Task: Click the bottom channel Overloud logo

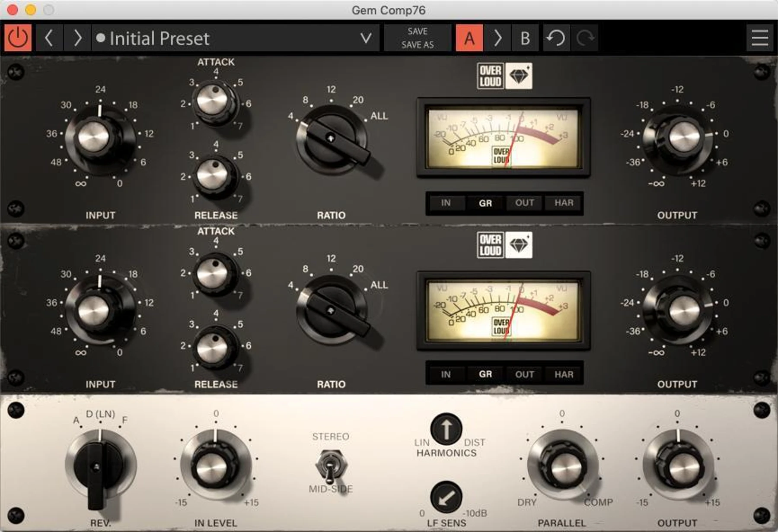Action: point(490,245)
